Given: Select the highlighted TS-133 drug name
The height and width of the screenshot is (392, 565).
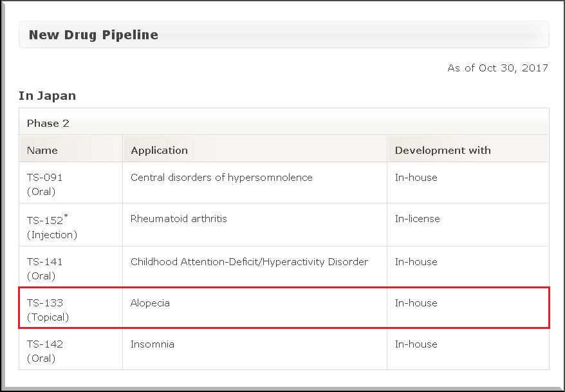Looking at the screenshot, I should [x=45, y=303].
